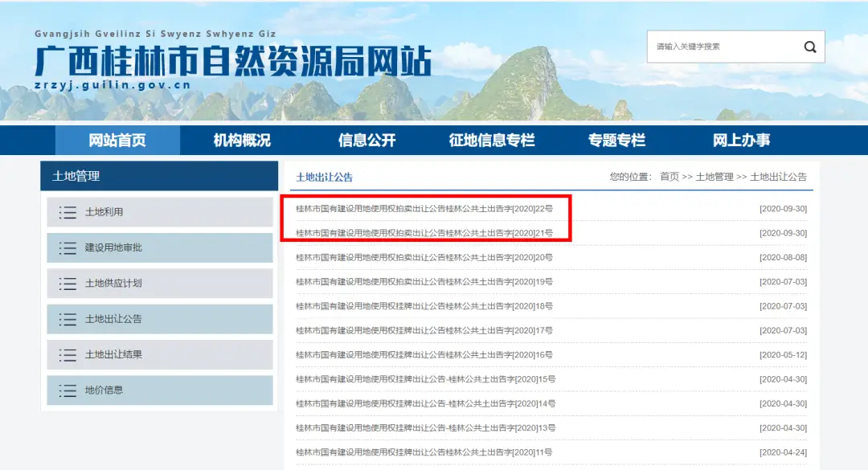Viewport: 868px width, 470px height.
Task: Open the 机构概况 navigation item
Action: pos(242,140)
